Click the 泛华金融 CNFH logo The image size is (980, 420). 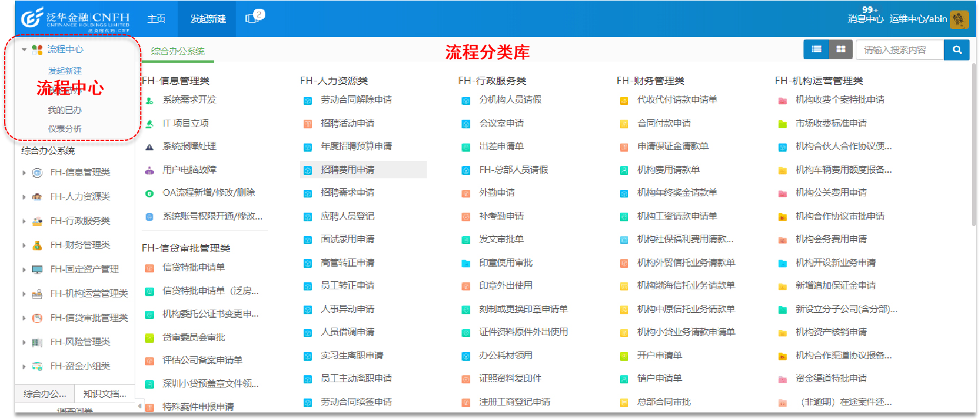tap(75, 19)
